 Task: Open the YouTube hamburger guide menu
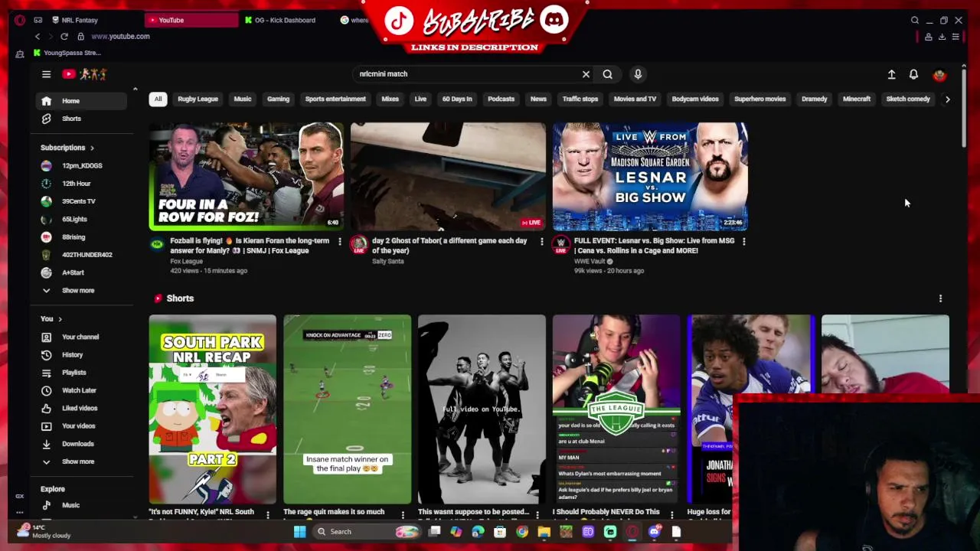46,74
